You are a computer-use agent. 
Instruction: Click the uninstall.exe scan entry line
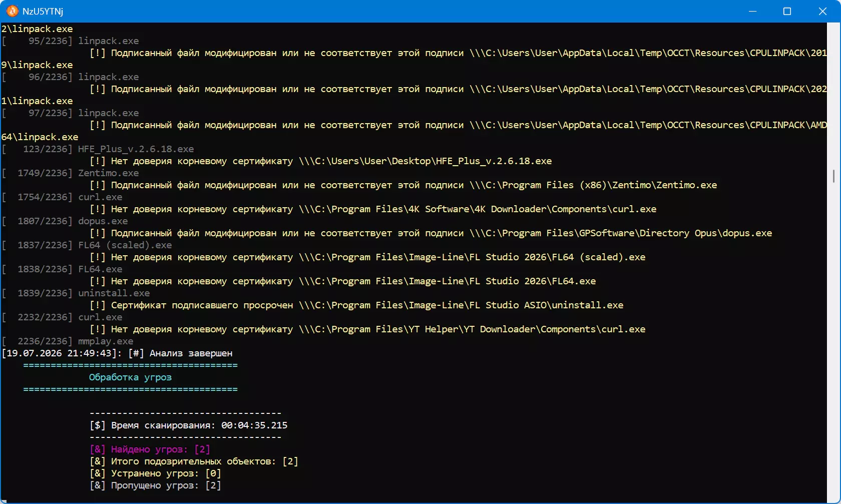pyautogui.click(x=76, y=293)
